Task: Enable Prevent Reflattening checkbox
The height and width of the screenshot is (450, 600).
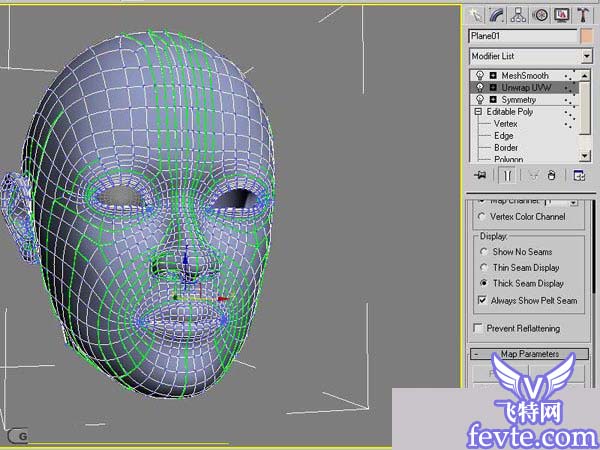Action: pyautogui.click(x=479, y=328)
